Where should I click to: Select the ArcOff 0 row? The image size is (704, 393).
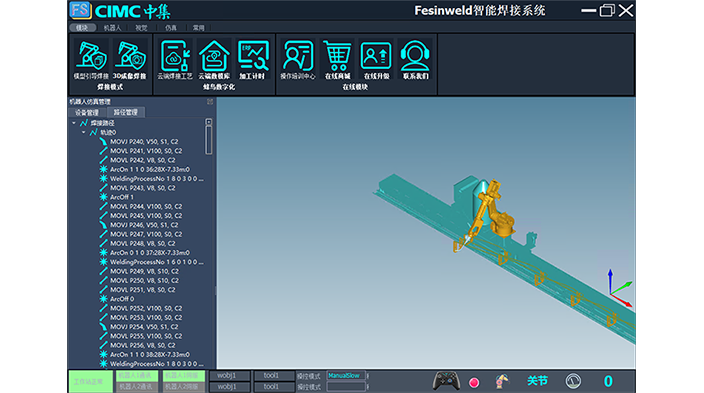coord(122,299)
